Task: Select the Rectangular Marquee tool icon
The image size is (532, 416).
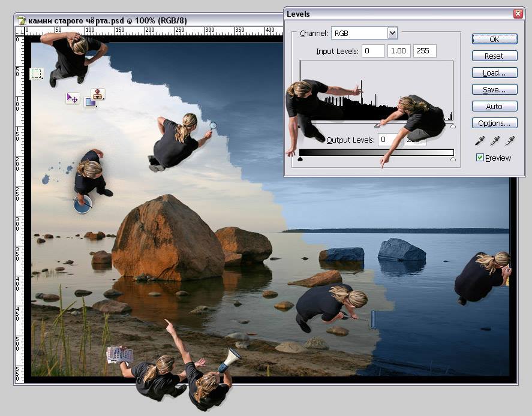Action: click(37, 74)
